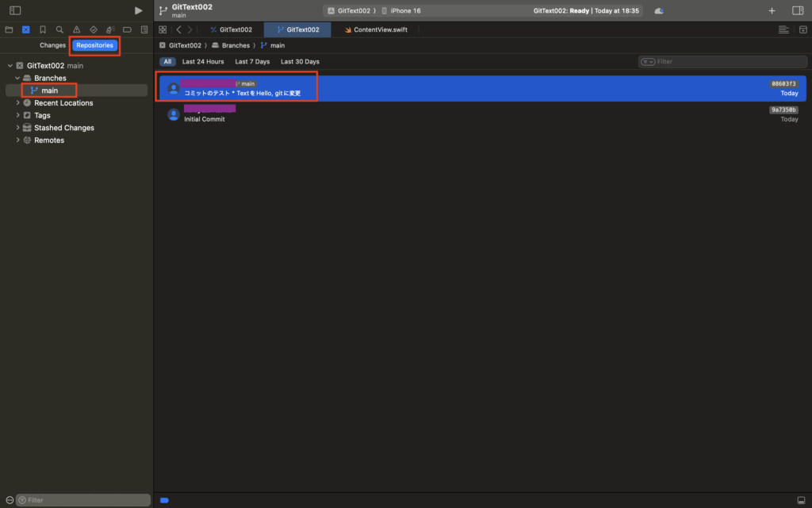Select the コミットのテスト commit row
Screen dimensions: 812x508
(x=483, y=89)
